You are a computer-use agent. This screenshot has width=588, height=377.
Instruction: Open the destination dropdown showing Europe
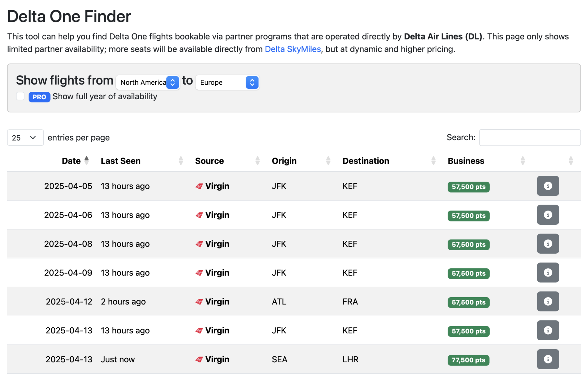[227, 82]
